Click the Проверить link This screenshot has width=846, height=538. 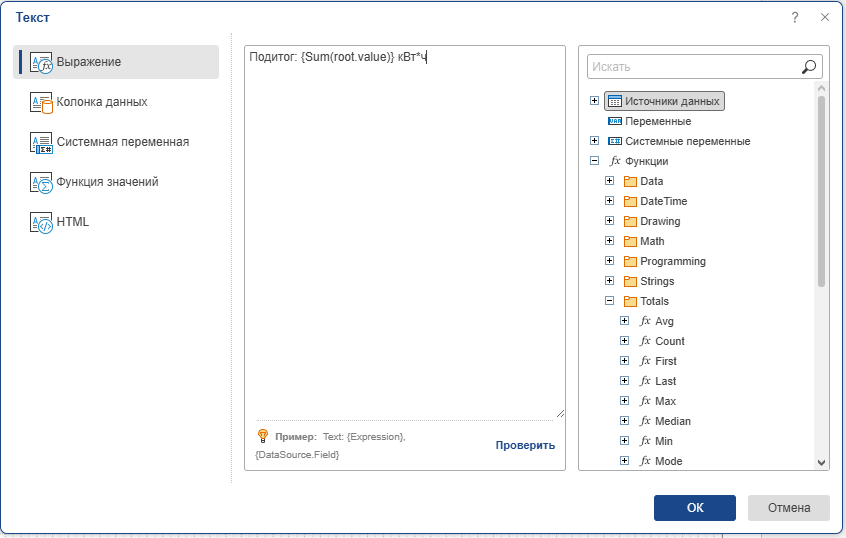[525, 445]
